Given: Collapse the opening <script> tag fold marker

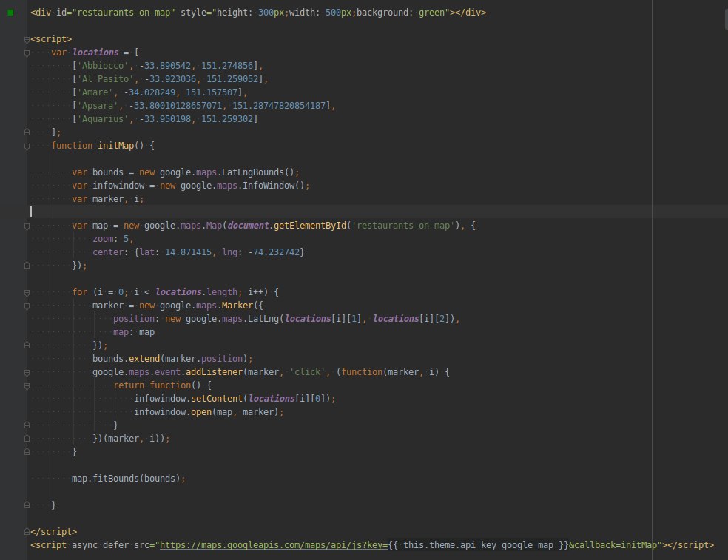Looking at the screenshot, I should tap(27, 39).
